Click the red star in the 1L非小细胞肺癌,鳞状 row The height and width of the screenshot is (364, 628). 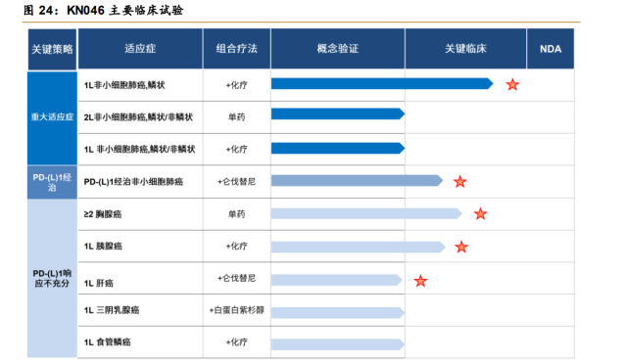[512, 85]
